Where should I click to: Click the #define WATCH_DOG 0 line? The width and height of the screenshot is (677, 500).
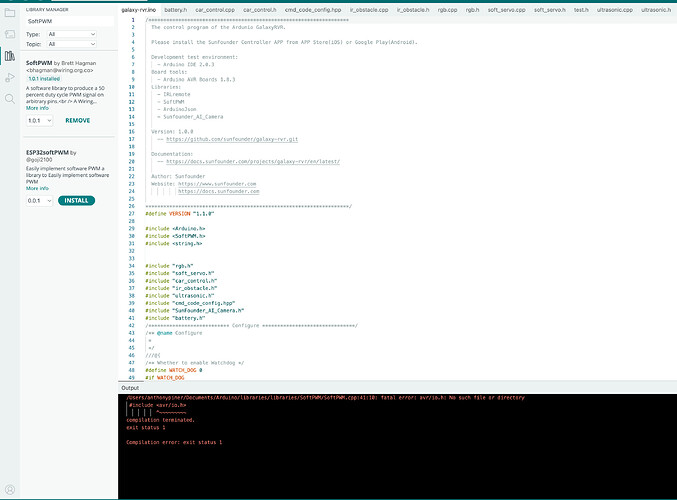[x=174, y=370]
